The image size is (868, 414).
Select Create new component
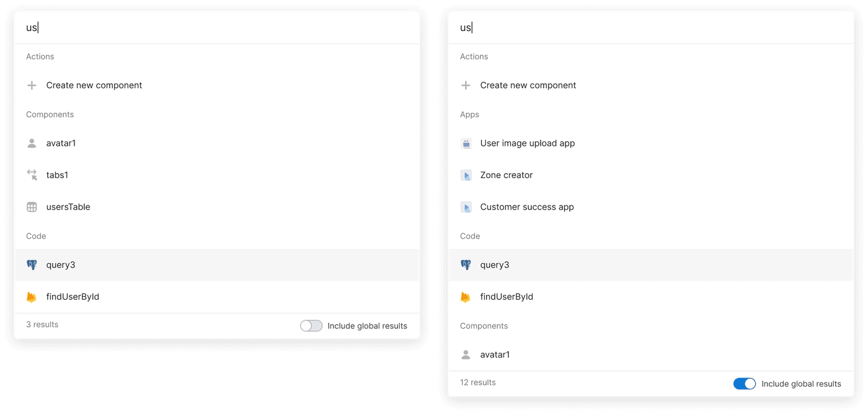[94, 85]
